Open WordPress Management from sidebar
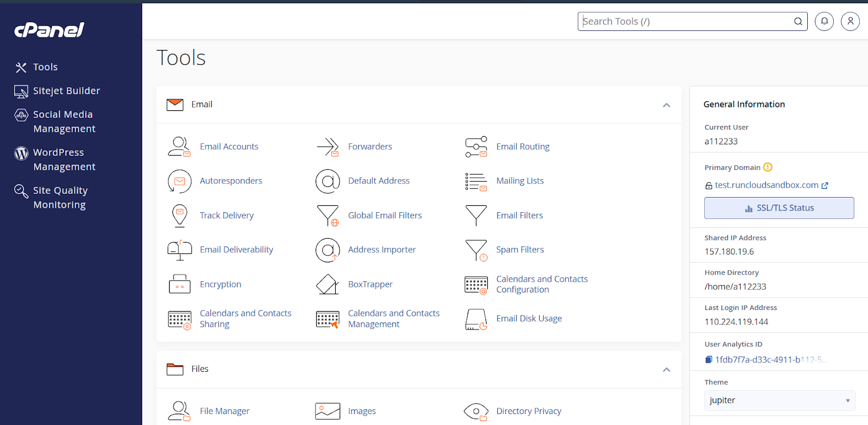 (x=64, y=160)
